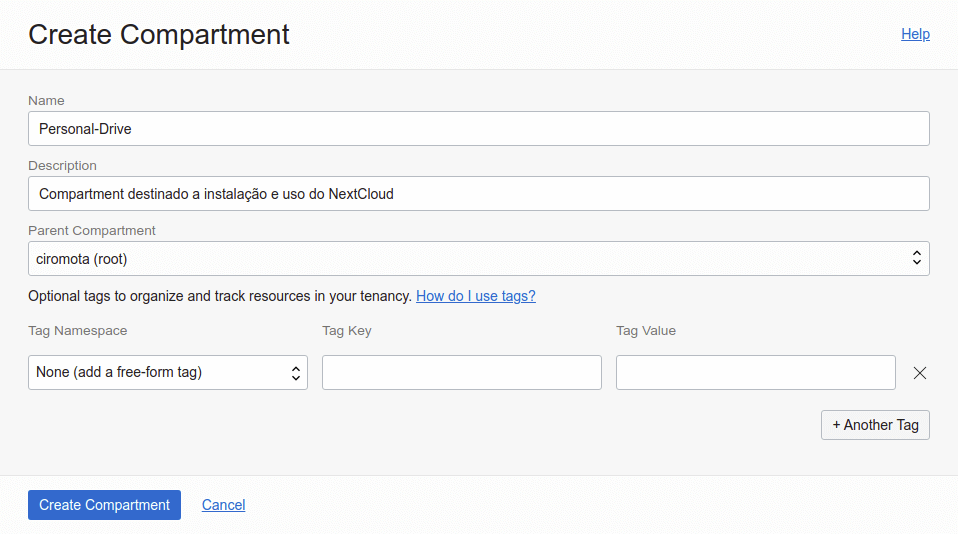Focus the empty Tag Value input
Screen dimensions: 958x534
click(x=755, y=373)
